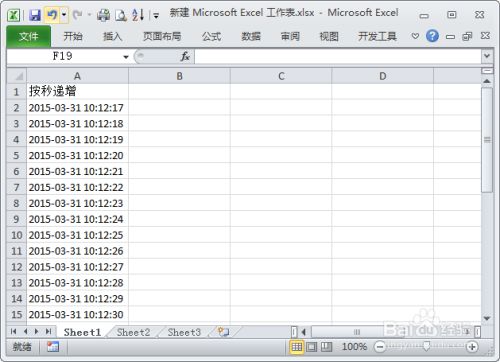
Task: Switch to the 审阅 ribbon tab
Action: [x=290, y=36]
